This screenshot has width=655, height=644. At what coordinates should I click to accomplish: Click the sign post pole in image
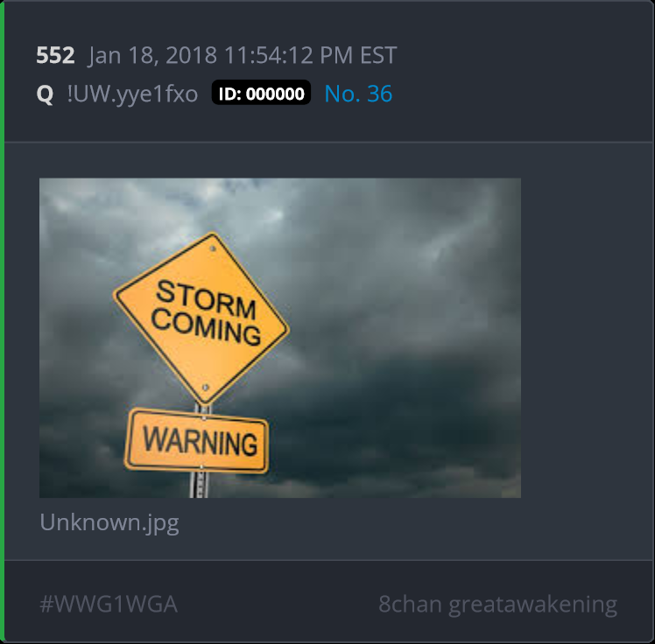click(200, 485)
